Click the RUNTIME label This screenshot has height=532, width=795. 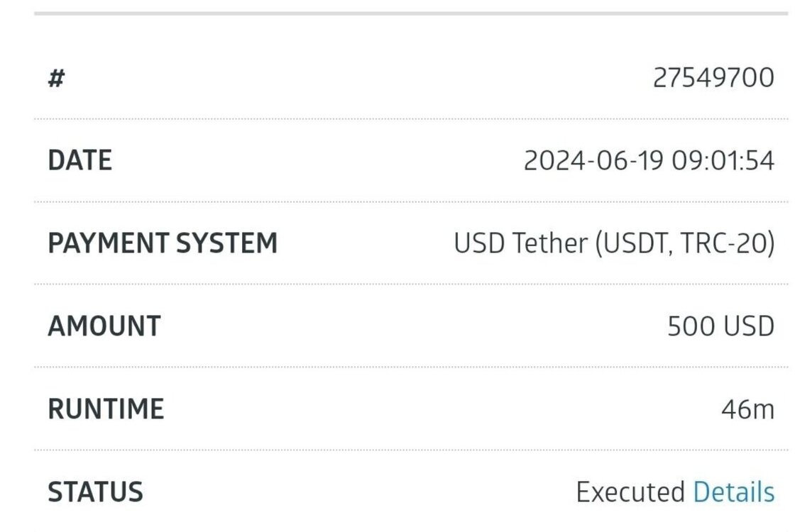point(106,409)
